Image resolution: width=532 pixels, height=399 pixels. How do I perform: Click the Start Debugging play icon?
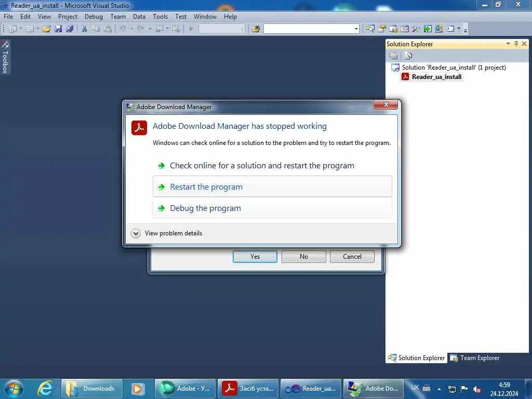191,29
